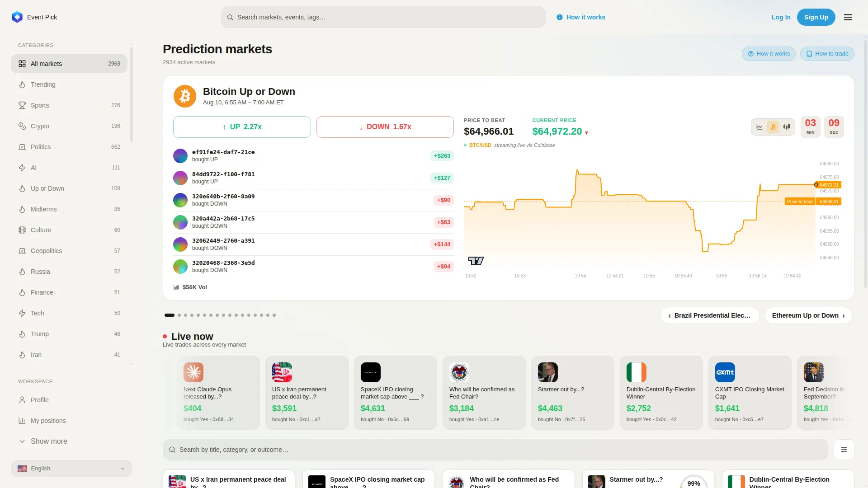
Task: Open the Finance category
Action: (69, 292)
